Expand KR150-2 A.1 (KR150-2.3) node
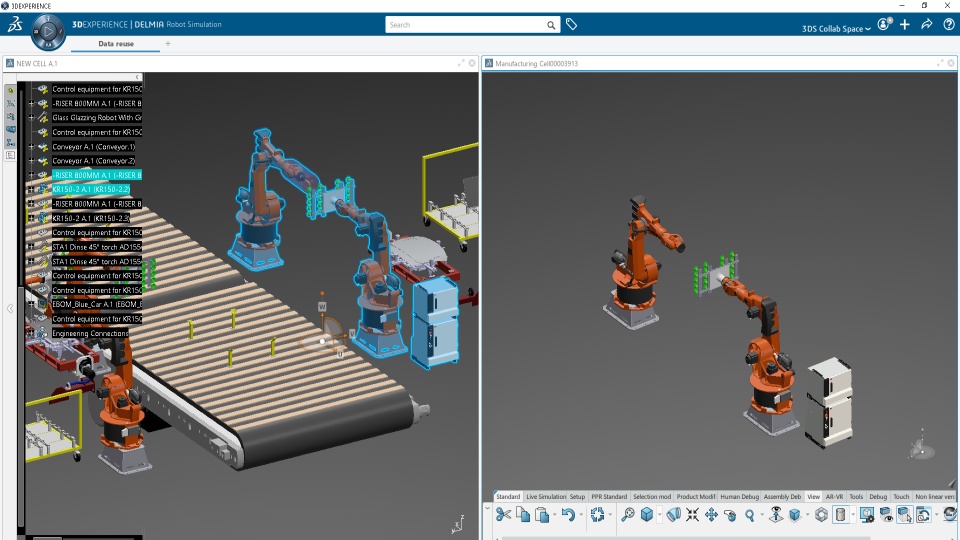The width and height of the screenshot is (960, 540). pyautogui.click(x=31, y=218)
